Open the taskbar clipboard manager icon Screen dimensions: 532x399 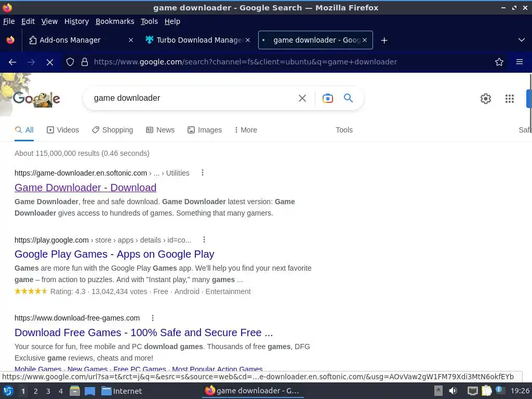coord(486,391)
